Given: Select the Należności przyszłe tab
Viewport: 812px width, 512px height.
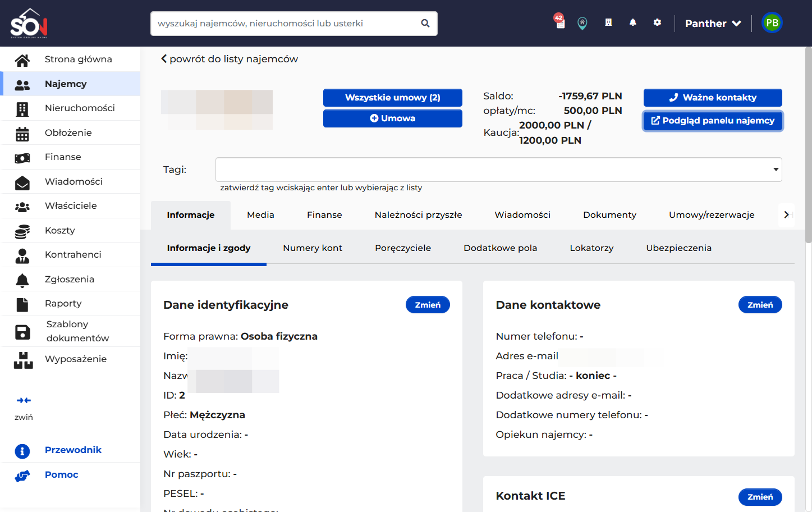Looking at the screenshot, I should point(419,215).
